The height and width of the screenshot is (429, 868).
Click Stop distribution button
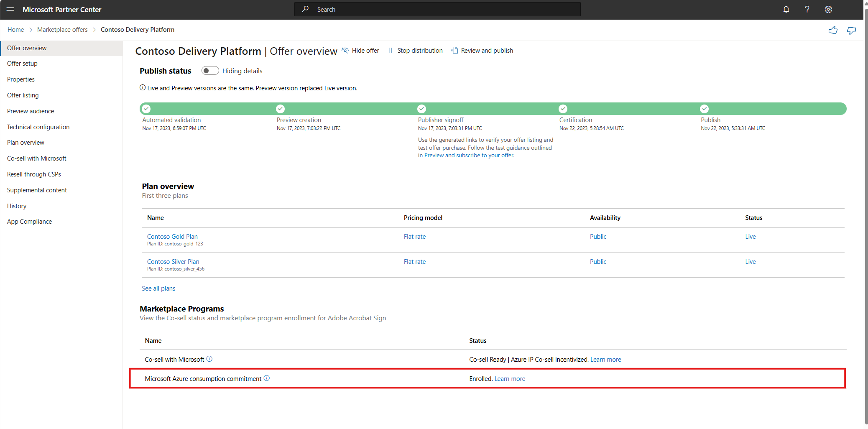415,51
